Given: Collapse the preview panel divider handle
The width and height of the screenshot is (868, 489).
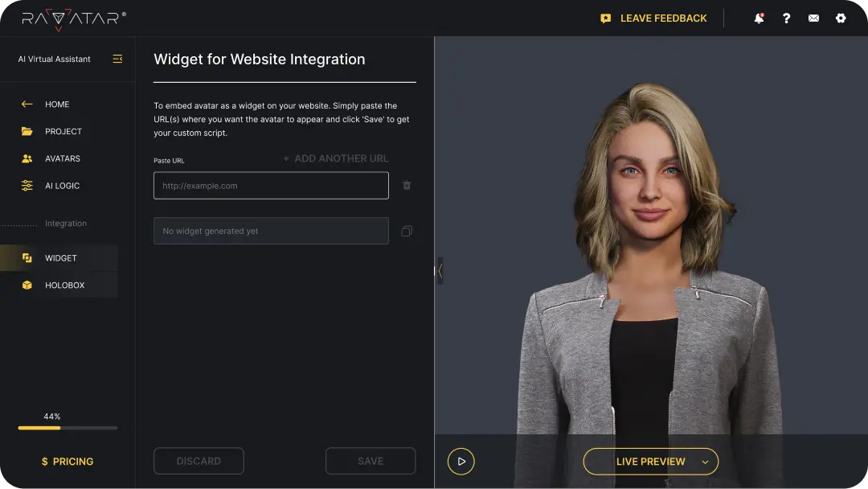Looking at the screenshot, I should click(x=439, y=270).
